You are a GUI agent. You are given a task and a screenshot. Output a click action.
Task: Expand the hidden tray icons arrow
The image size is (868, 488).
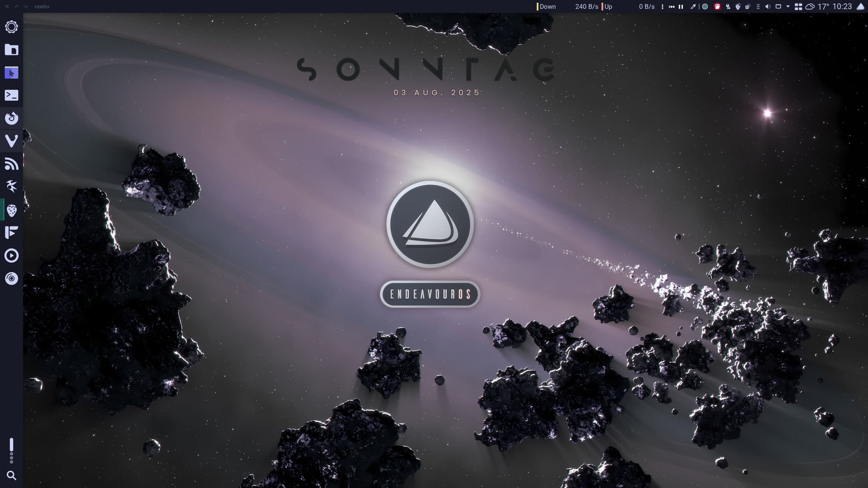click(788, 6)
